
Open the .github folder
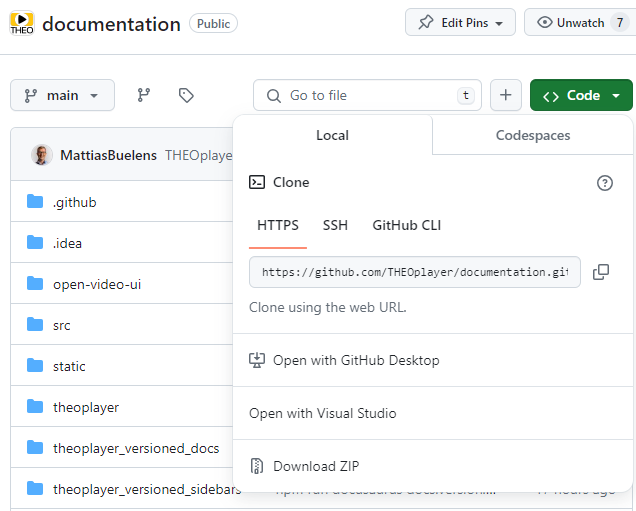(75, 202)
